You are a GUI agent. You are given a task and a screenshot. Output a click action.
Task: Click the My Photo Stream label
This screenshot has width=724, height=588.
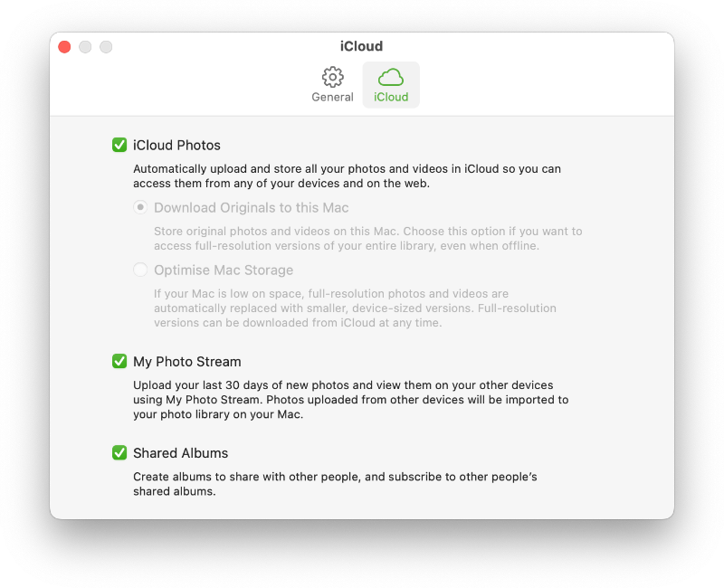187,361
